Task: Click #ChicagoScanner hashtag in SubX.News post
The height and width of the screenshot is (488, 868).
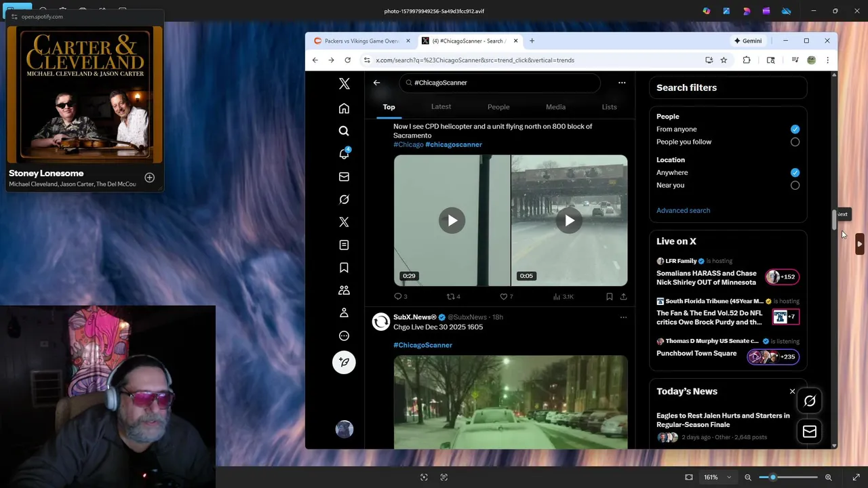Action: (x=422, y=345)
